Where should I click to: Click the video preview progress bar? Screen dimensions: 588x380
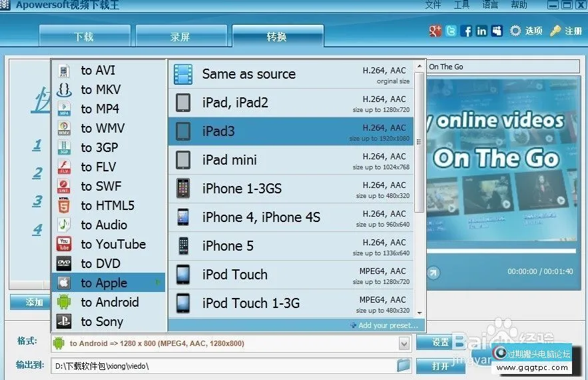pos(501,251)
